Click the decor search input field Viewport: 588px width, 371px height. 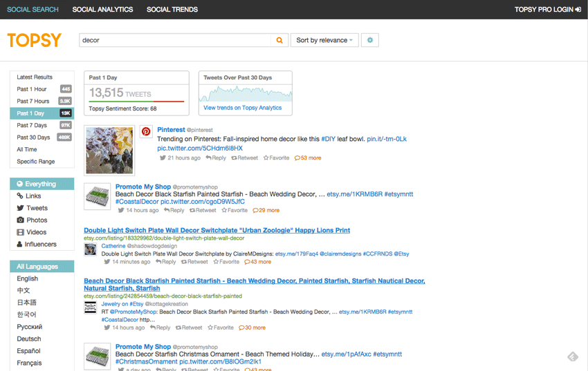[175, 40]
